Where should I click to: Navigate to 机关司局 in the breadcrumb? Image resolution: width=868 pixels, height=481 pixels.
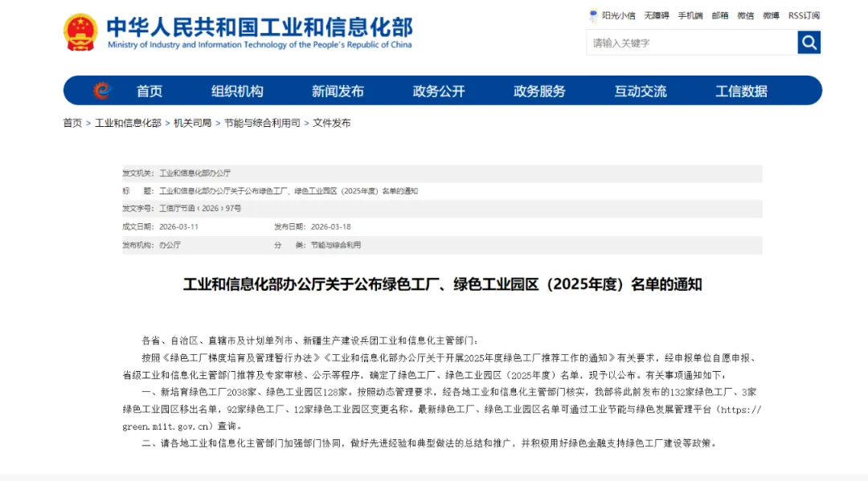[192, 123]
